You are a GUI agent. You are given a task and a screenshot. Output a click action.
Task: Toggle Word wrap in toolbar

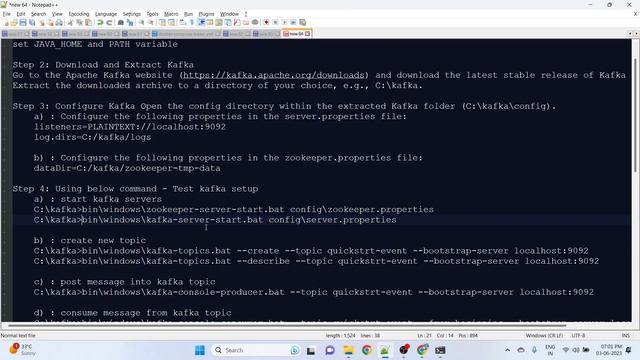[182, 22]
